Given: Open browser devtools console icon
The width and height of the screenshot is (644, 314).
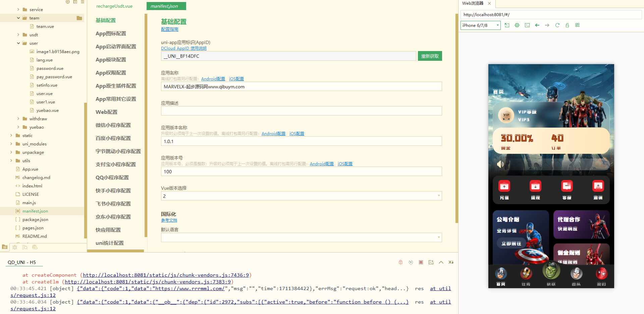Looking at the screenshot, I should (x=527, y=25).
